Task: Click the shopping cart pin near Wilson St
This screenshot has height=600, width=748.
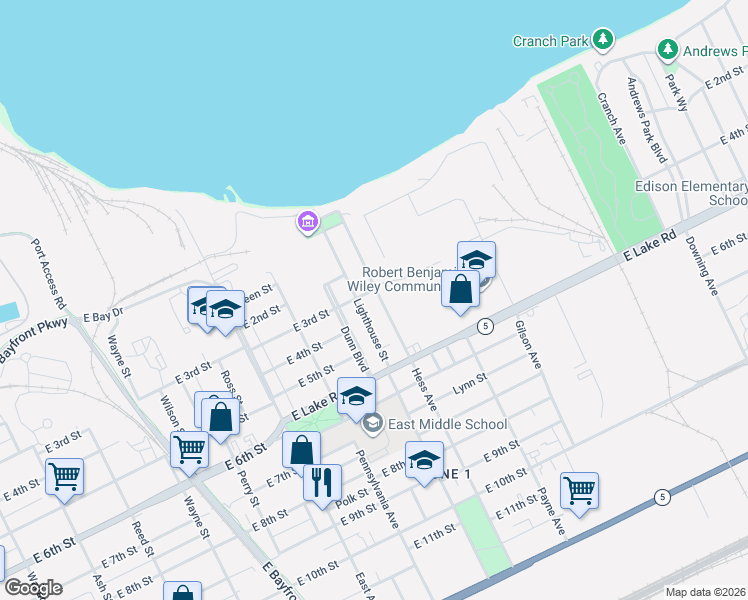Action: pos(189,450)
